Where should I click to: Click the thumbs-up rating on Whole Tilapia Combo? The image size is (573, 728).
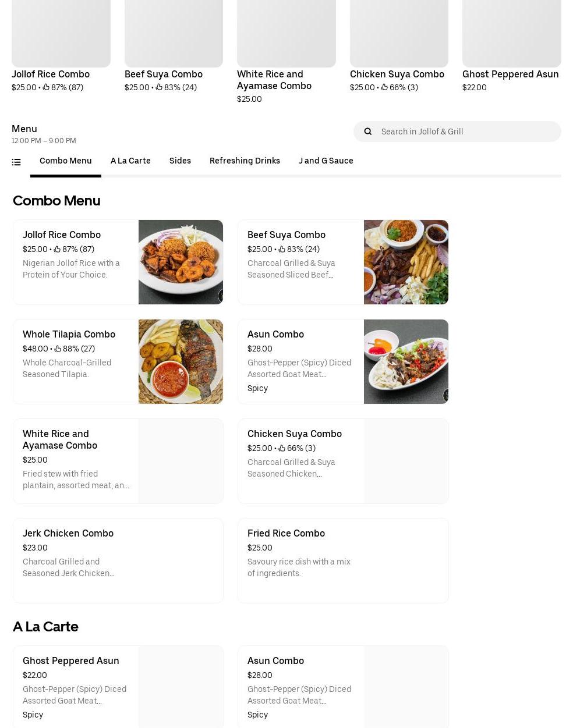pyautogui.click(x=75, y=349)
